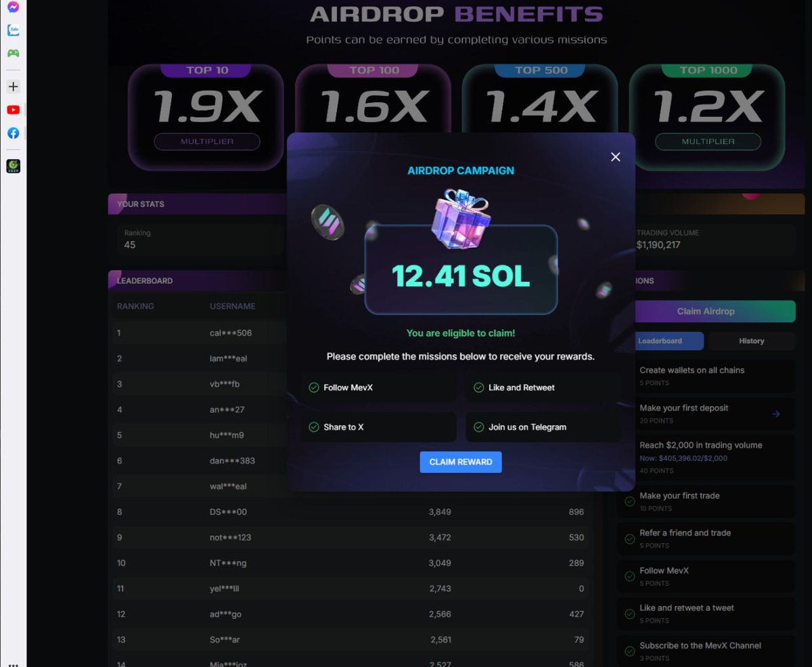Click the TOP 10 badge

point(208,70)
